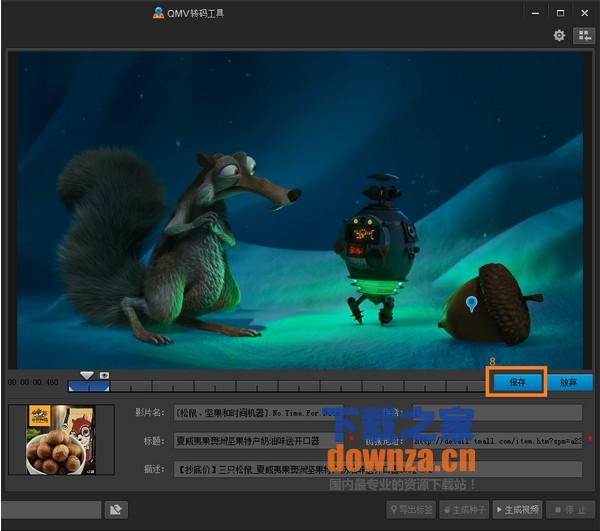Click the file path field at bottom left
The image size is (600, 531).
pyautogui.click(x=51, y=510)
